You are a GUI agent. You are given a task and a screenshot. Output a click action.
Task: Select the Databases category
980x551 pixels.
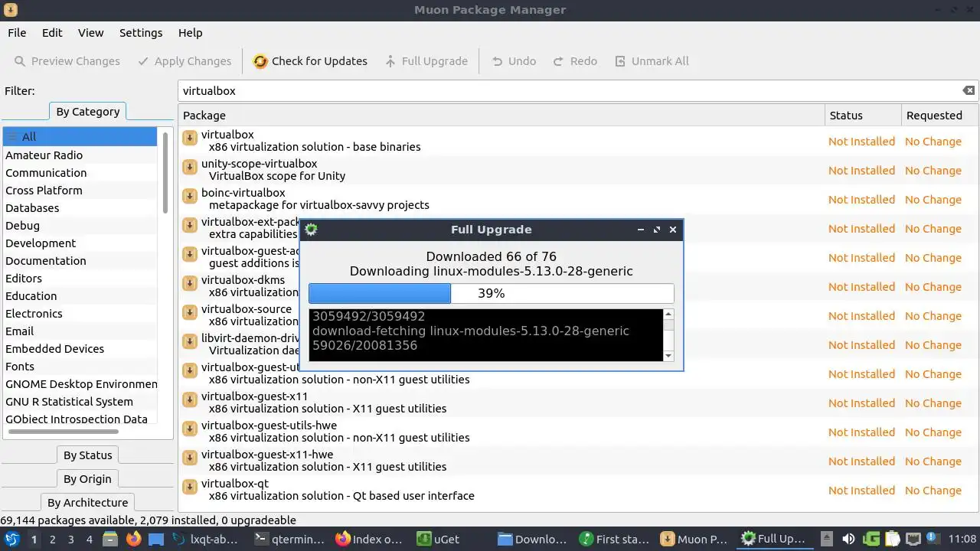click(x=80, y=207)
